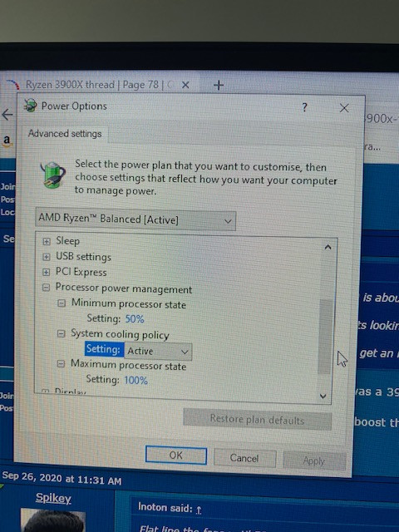Close the Power Options dialog
The width and height of the screenshot is (399, 532).
pos(344,108)
